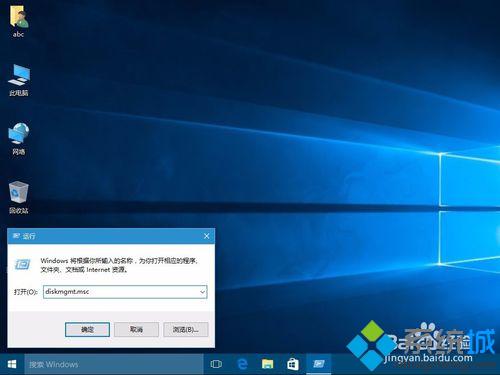Click the diskmgmt.msc text field
The height and width of the screenshot is (375, 500).
(125, 292)
